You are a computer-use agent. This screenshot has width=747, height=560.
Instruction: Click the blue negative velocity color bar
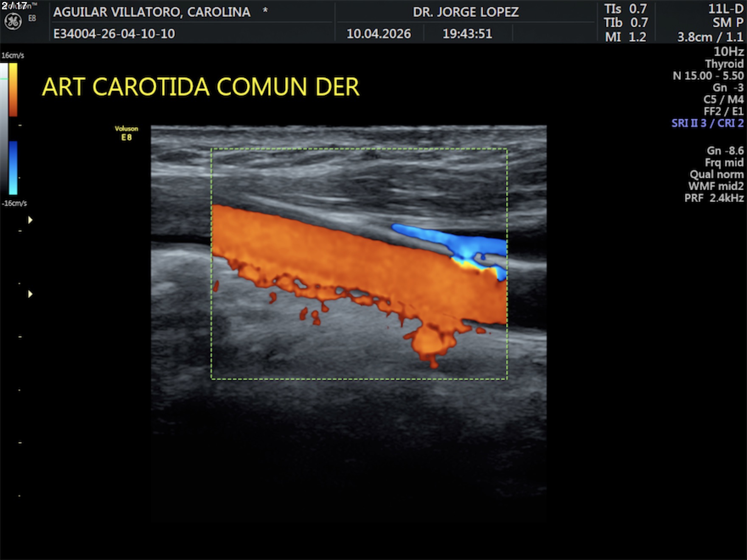click(13, 168)
